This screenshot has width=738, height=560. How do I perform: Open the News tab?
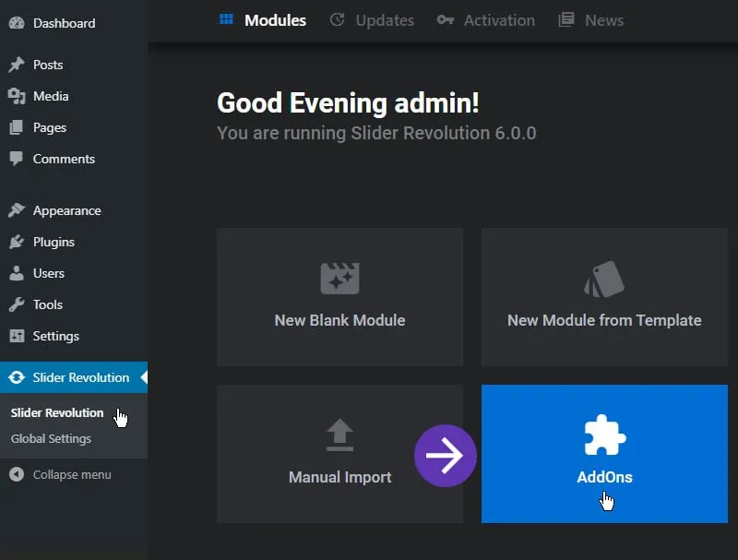pos(591,20)
